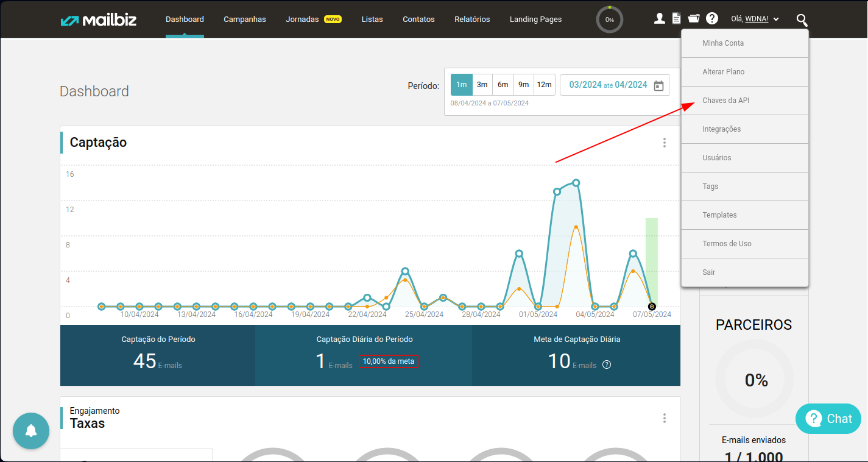This screenshot has width=868, height=462.
Task: Open Captação panel three-dot menu
Action: tap(664, 143)
